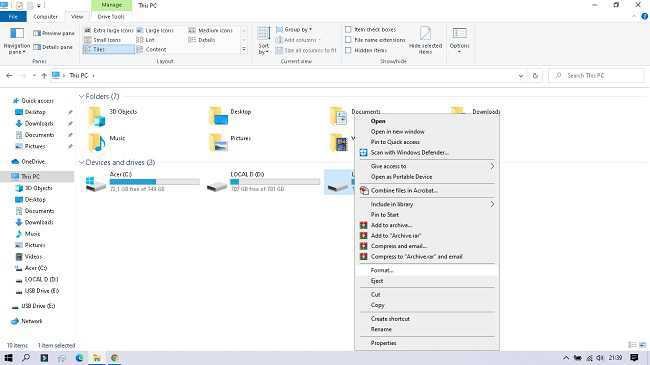Open Windows Start menu

[8, 358]
